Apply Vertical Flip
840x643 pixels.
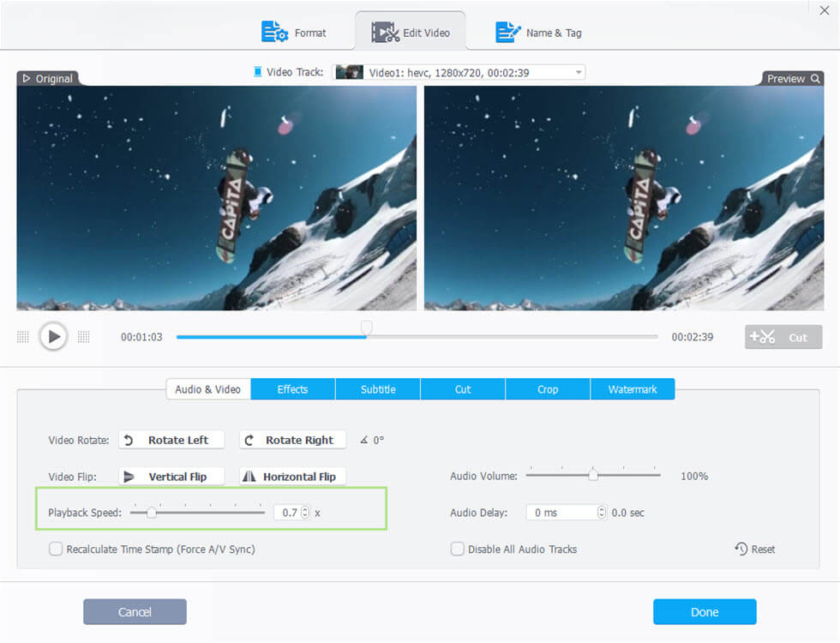click(171, 477)
